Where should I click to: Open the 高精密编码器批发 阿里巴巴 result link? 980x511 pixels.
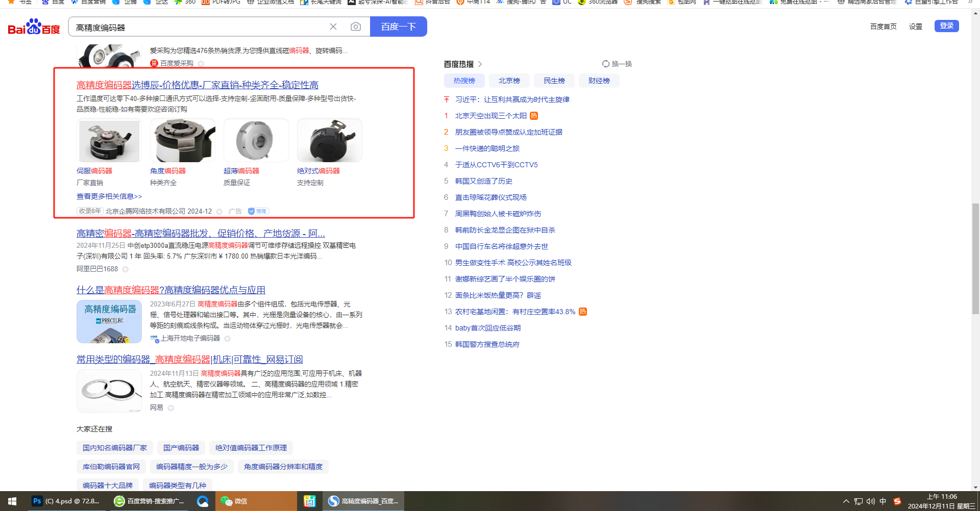click(201, 233)
